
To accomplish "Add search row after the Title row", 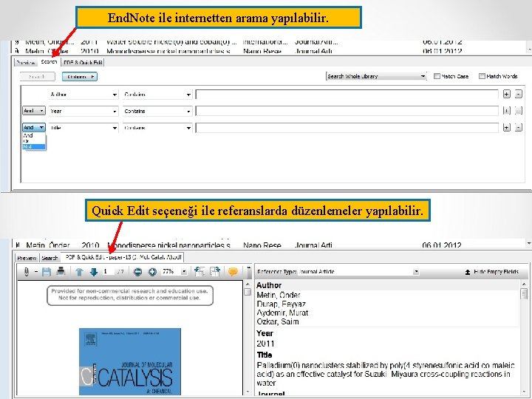I will coord(507,128).
